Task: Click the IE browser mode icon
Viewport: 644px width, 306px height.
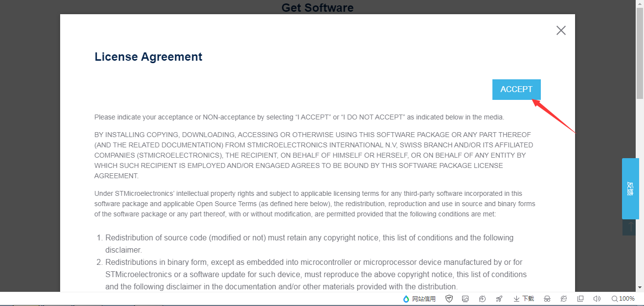Action: pyautogui.click(x=564, y=299)
